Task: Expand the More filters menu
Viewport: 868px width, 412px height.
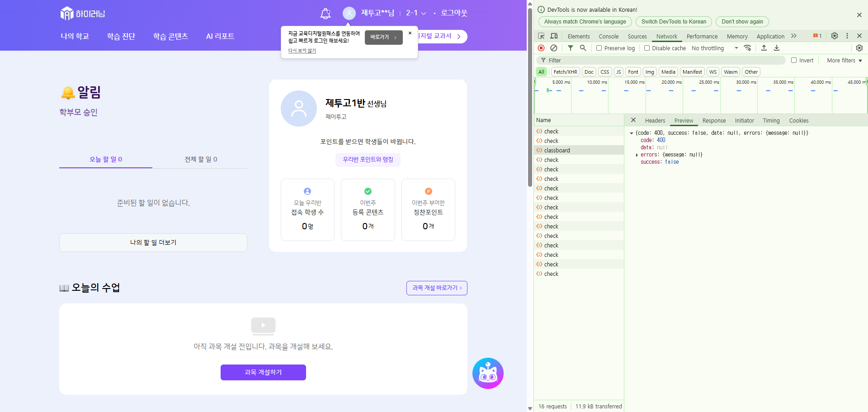Action: (844, 60)
